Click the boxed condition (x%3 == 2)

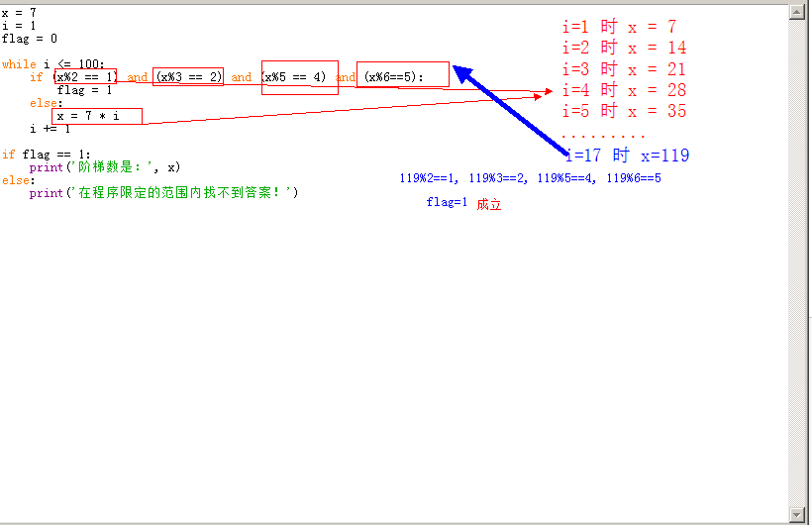(188, 77)
